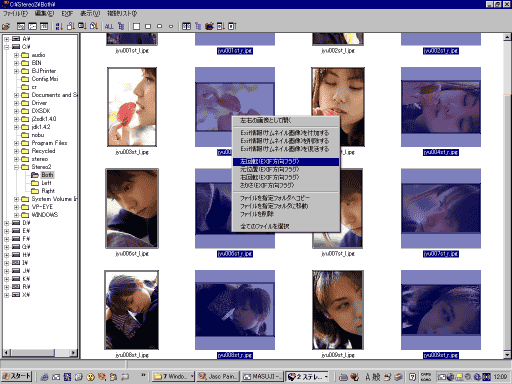
Task: Click the folder tree scrollbar right arrow
Action: (x=74, y=353)
